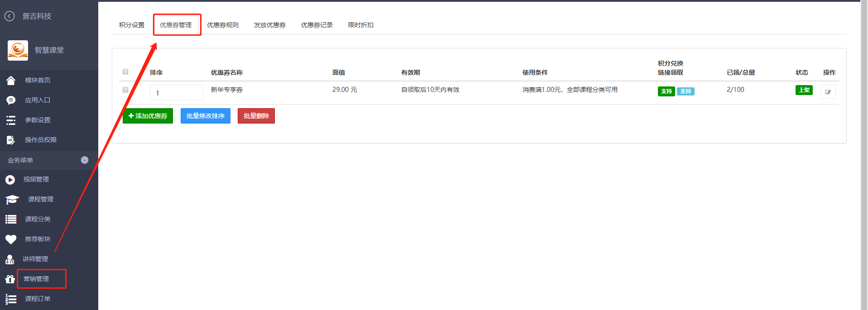The image size is (868, 310).
Task: Click the edit icon for 新年专享券
Action: point(828,92)
